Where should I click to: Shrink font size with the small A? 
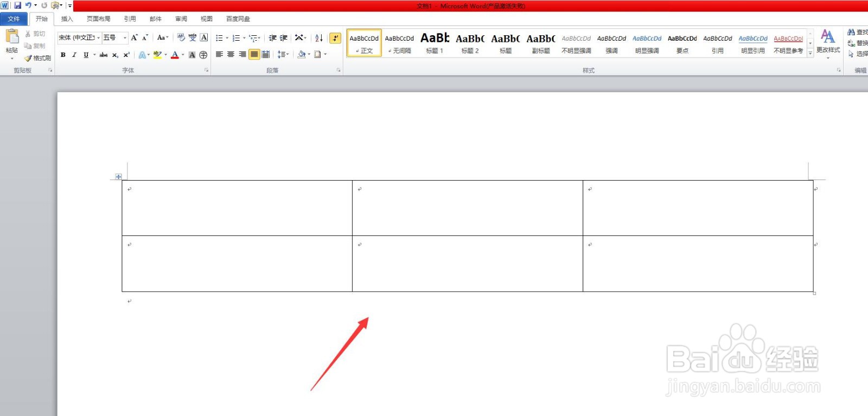pos(145,37)
